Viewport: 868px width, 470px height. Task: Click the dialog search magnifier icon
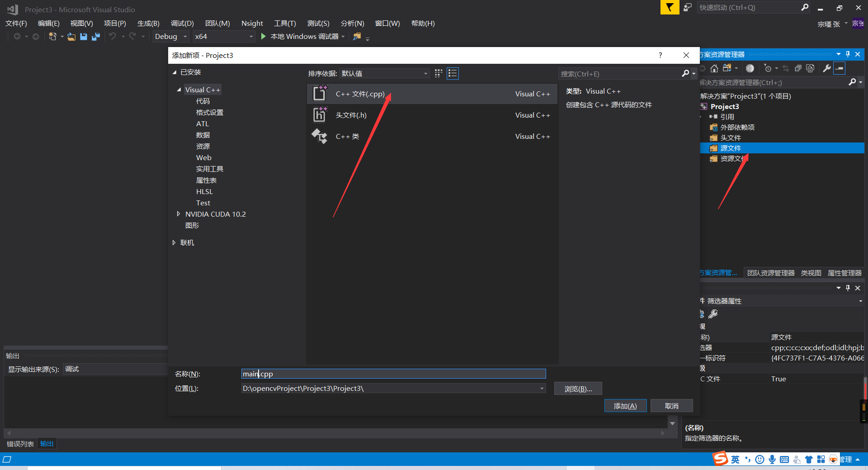pos(686,73)
